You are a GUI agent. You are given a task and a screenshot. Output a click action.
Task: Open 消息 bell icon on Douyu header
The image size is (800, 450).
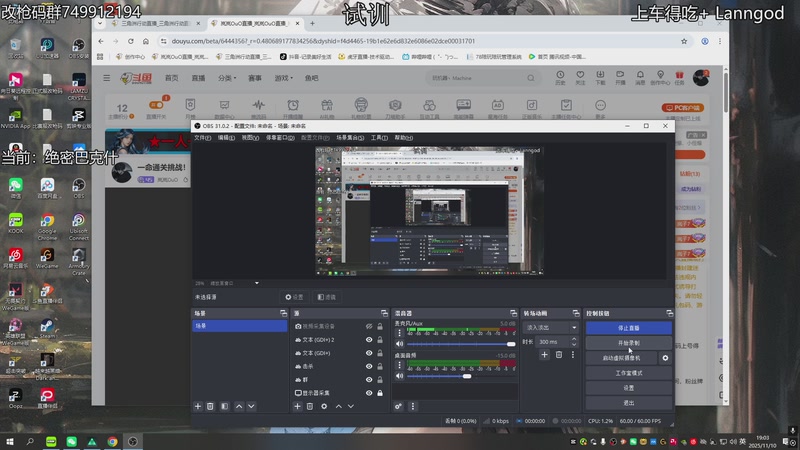pos(640,78)
